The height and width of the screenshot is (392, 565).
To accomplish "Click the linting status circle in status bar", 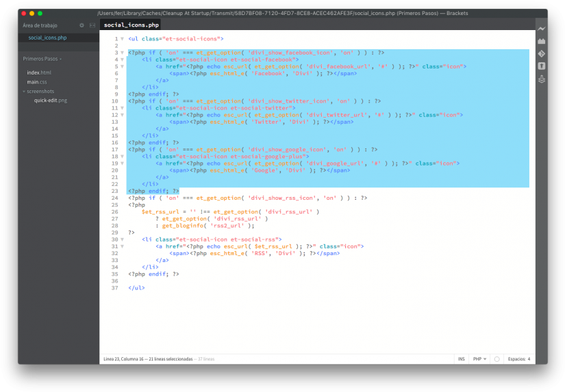I will click(x=496, y=358).
